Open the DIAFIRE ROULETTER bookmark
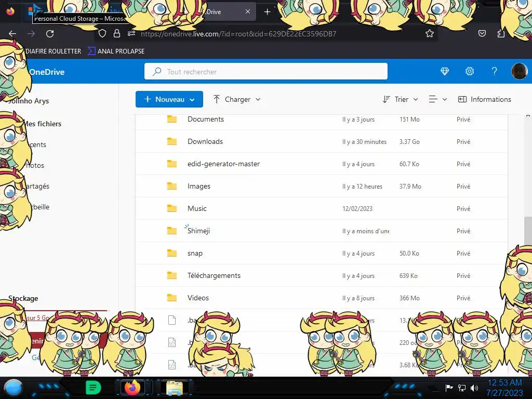Screen dimensions: 532x399 pyautogui.click(x=53, y=51)
